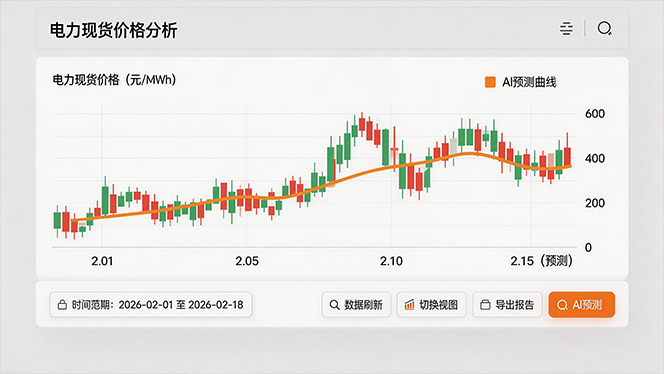
Task: Click the AI预测曲线 legend label
Action: 529,82
